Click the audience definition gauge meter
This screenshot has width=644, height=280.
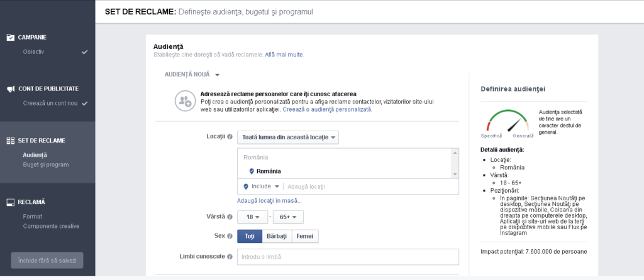tap(507, 122)
